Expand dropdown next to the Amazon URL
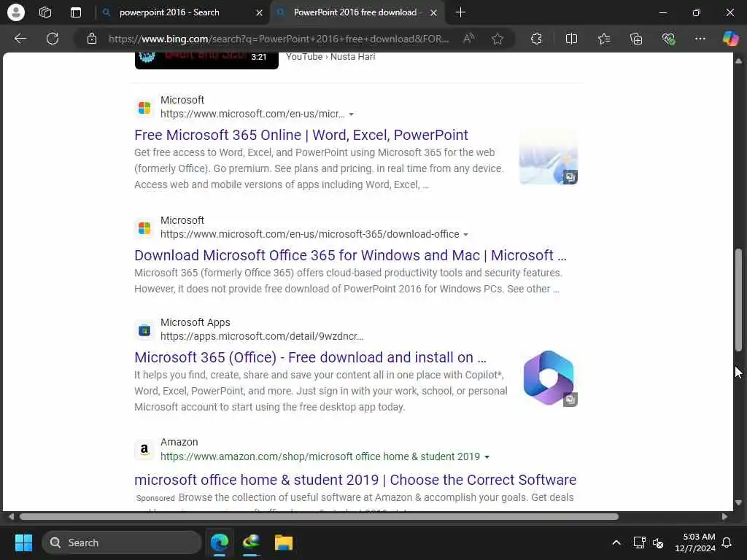The image size is (747, 560). point(487,456)
